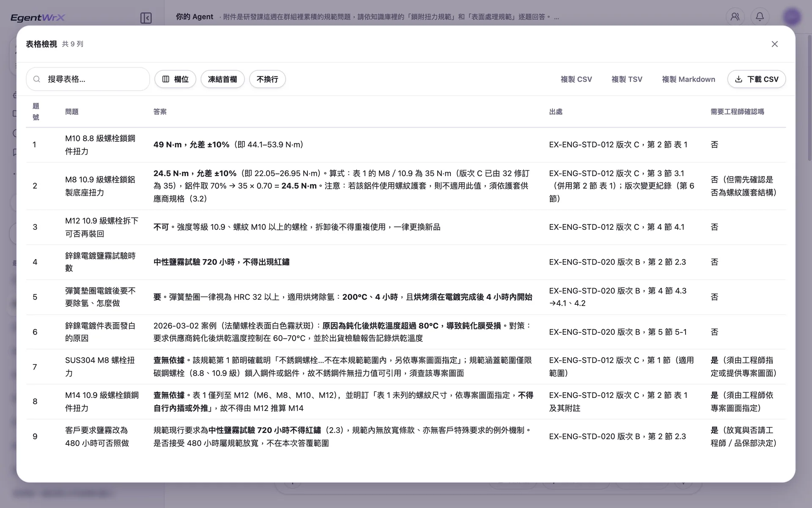Click the 答案 column header
This screenshot has height=508, width=812.
tap(160, 112)
